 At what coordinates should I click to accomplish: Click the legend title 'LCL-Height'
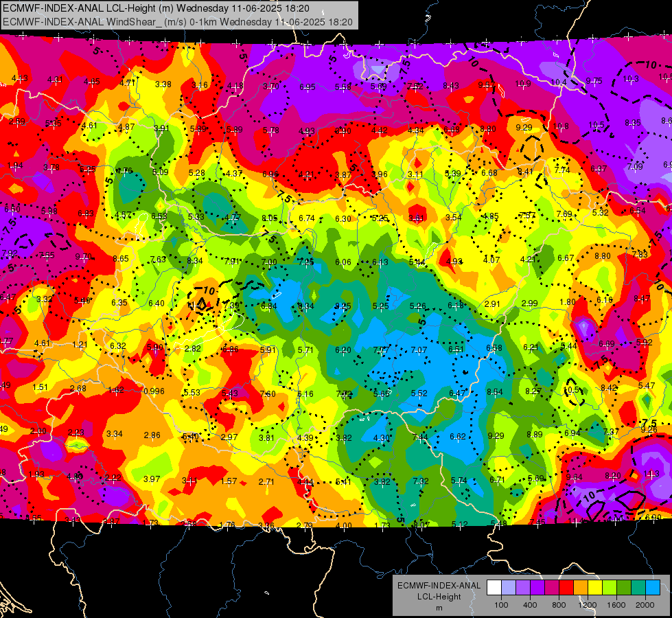[x=439, y=597]
